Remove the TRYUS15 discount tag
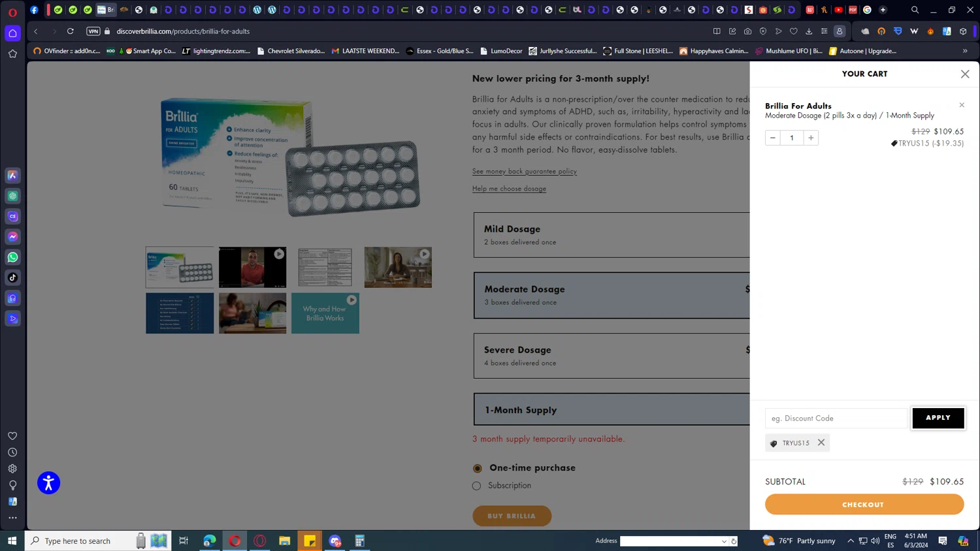Viewport: 980px width, 551px height. coord(821,443)
